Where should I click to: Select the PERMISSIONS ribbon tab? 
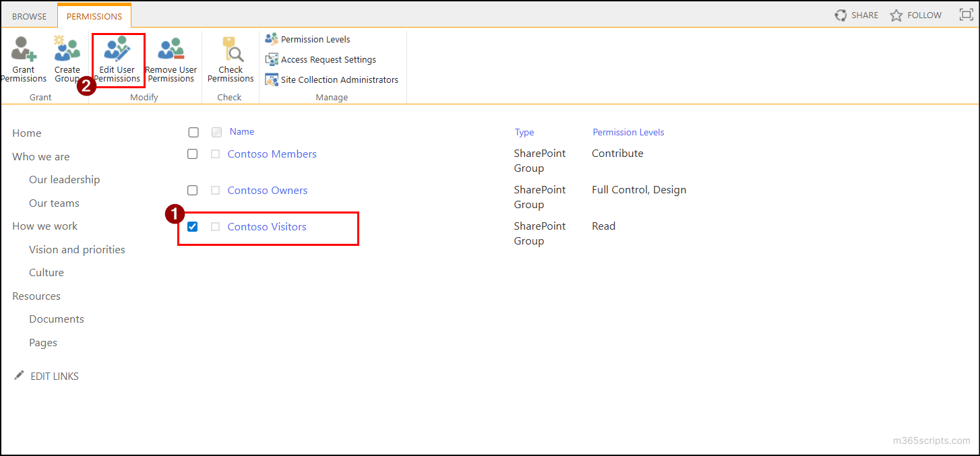[x=94, y=15]
